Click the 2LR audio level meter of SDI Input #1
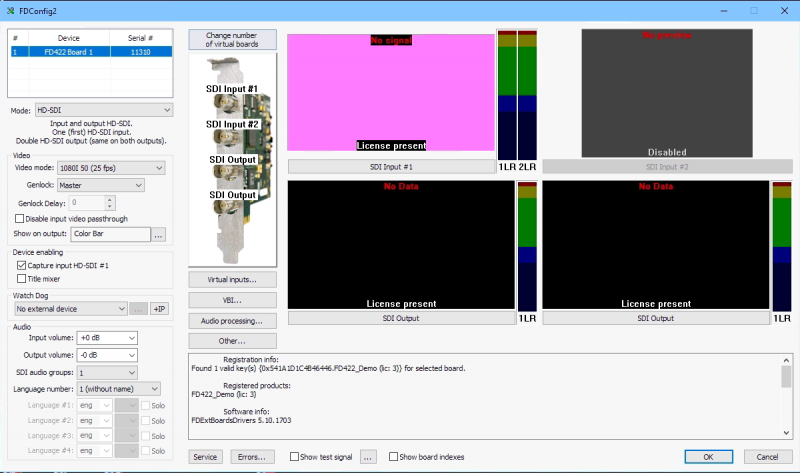 coord(528,95)
